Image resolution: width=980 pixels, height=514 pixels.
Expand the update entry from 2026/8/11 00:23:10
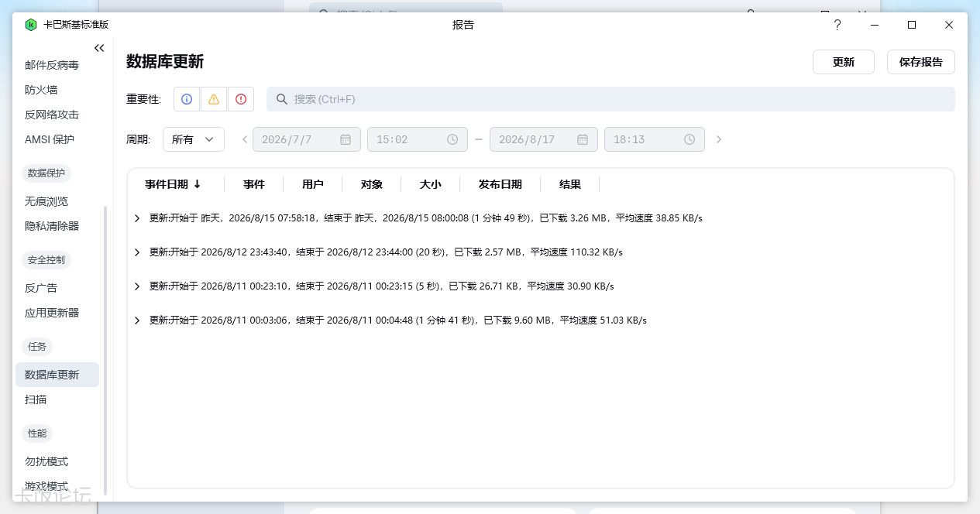(x=137, y=286)
